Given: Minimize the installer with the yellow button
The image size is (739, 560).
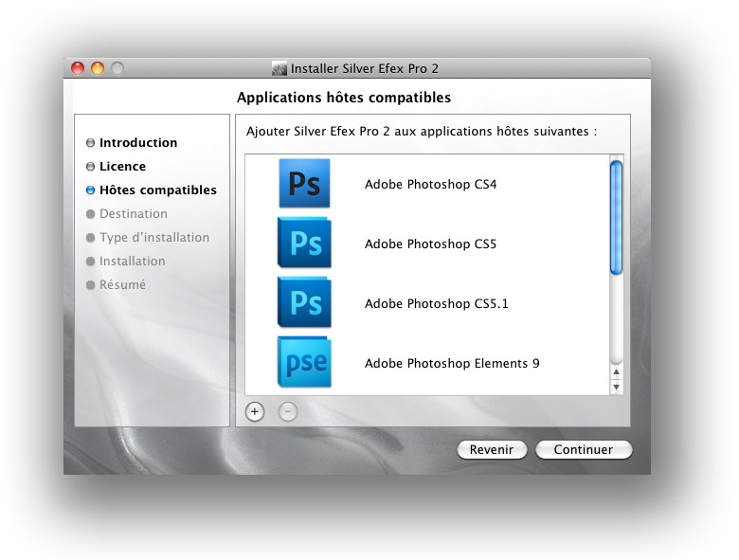Looking at the screenshot, I should point(98,68).
